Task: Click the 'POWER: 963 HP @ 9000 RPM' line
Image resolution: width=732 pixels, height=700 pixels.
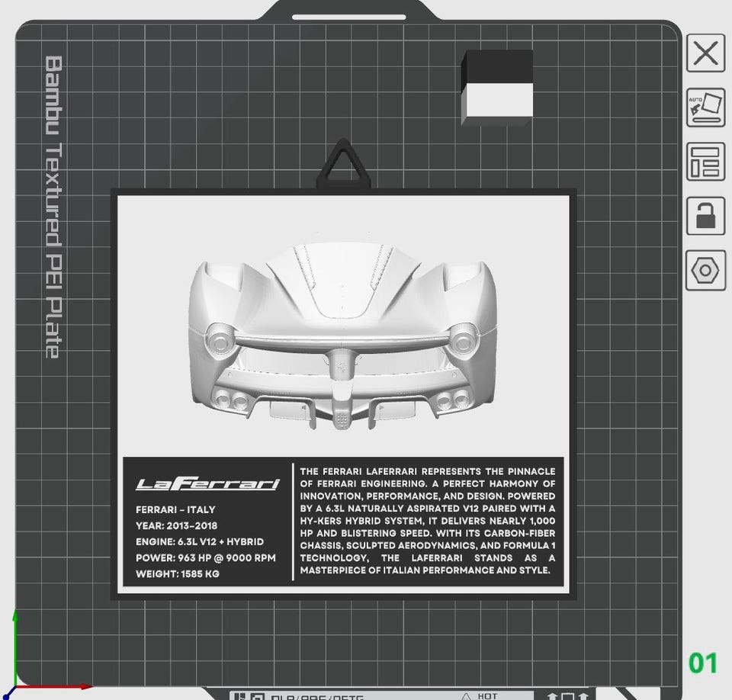Action: click(x=206, y=557)
